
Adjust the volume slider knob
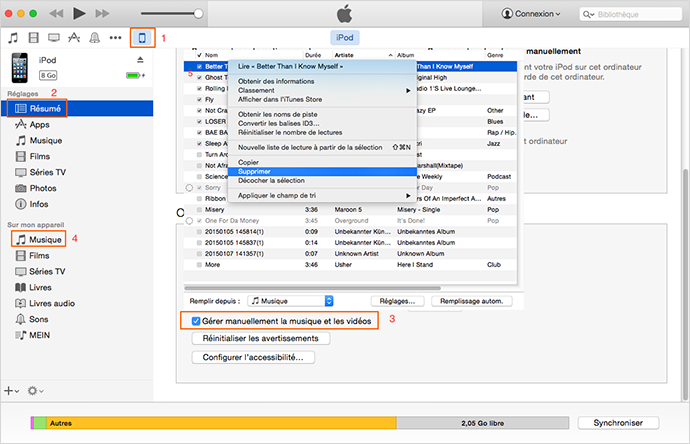[x=198, y=14]
